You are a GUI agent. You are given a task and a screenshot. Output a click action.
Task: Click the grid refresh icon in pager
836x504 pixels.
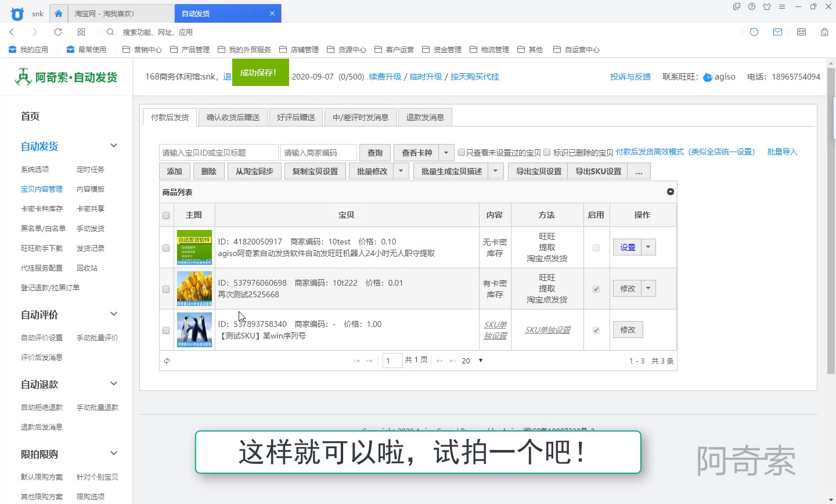pos(167,361)
